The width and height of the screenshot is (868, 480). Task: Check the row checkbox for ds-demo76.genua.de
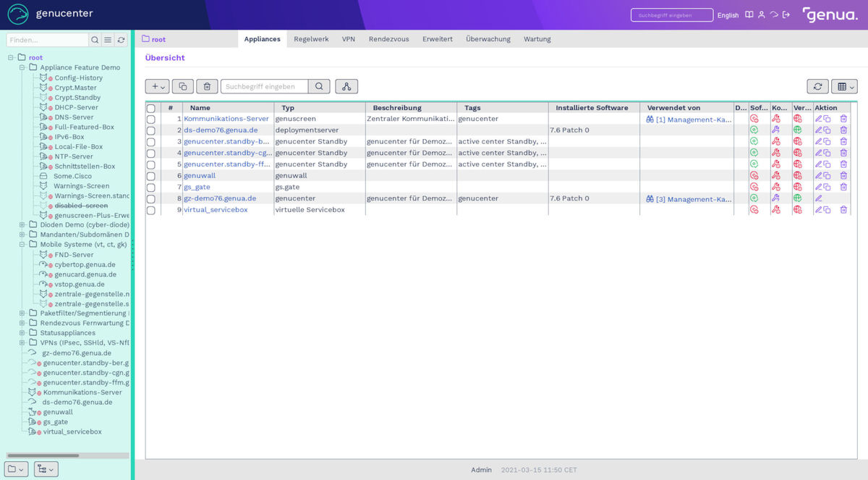(151, 130)
